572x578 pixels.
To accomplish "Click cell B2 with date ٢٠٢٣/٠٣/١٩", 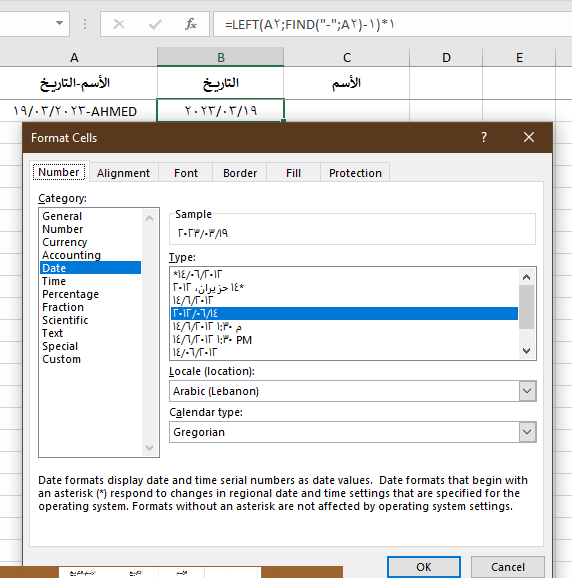I will (x=220, y=110).
